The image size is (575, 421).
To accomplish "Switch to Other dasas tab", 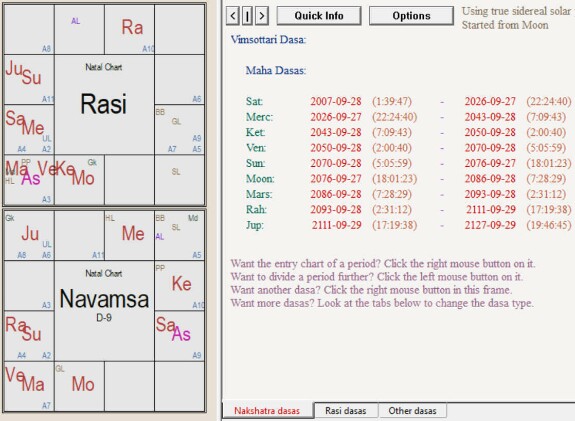I will pos(412,410).
